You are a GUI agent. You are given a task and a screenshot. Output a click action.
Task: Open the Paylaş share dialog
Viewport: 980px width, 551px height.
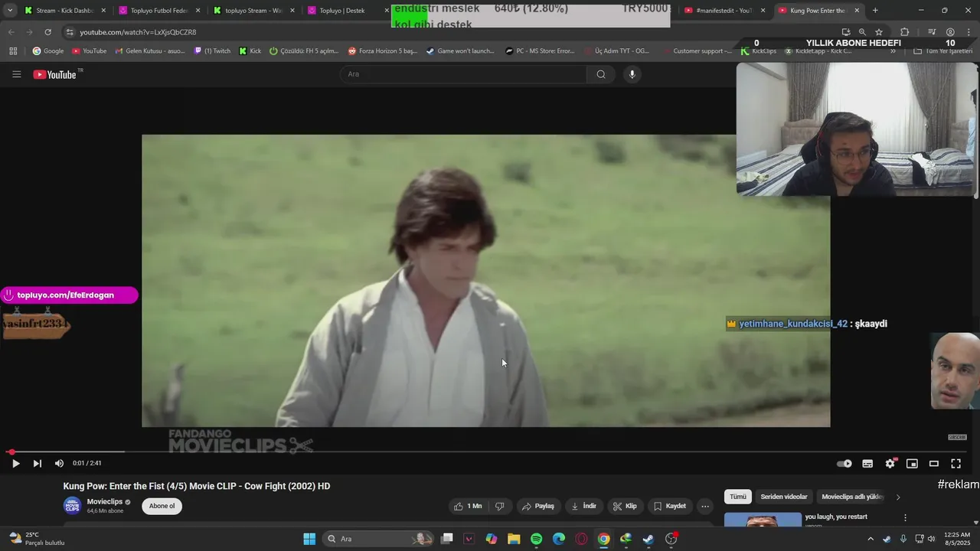point(537,506)
